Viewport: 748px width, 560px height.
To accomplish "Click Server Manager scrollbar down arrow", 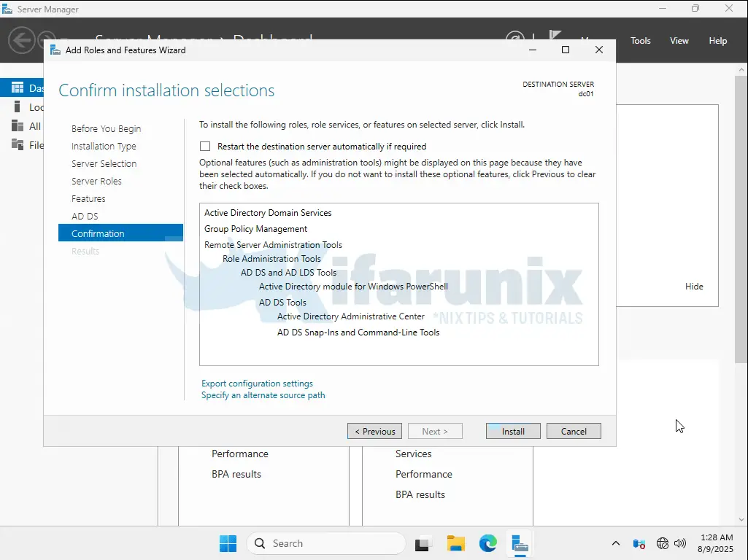I will pyautogui.click(x=741, y=520).
